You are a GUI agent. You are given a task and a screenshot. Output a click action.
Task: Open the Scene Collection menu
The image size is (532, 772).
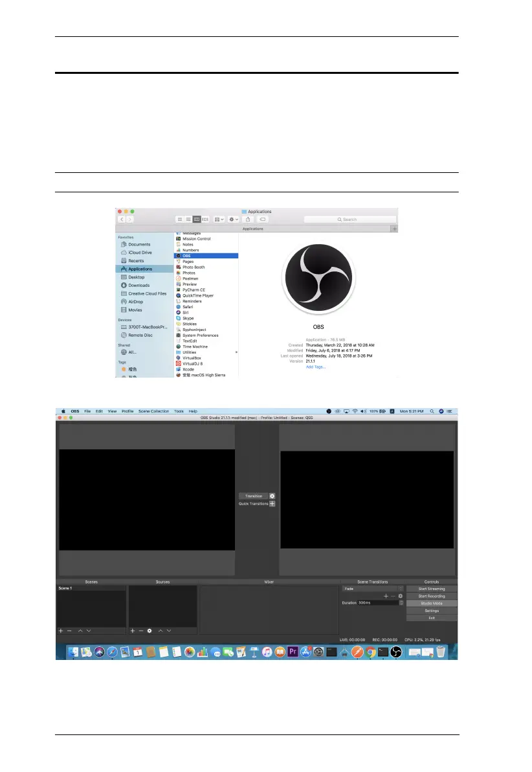tap(153, 411)
